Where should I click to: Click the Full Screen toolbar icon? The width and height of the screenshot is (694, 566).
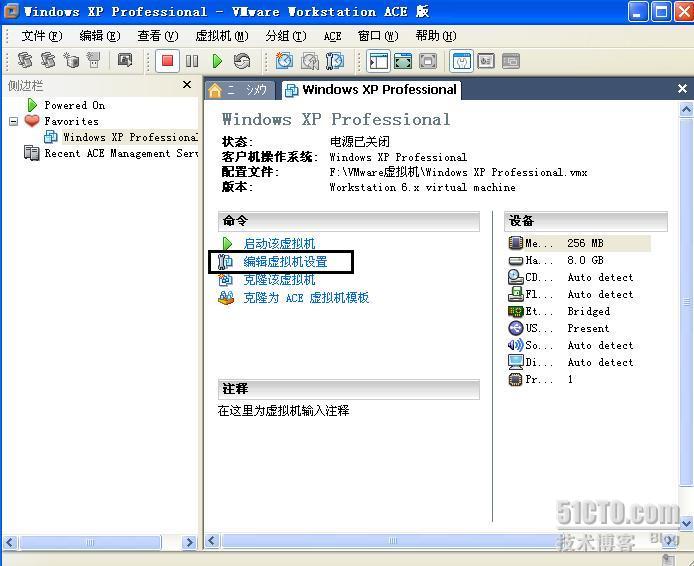428,61
